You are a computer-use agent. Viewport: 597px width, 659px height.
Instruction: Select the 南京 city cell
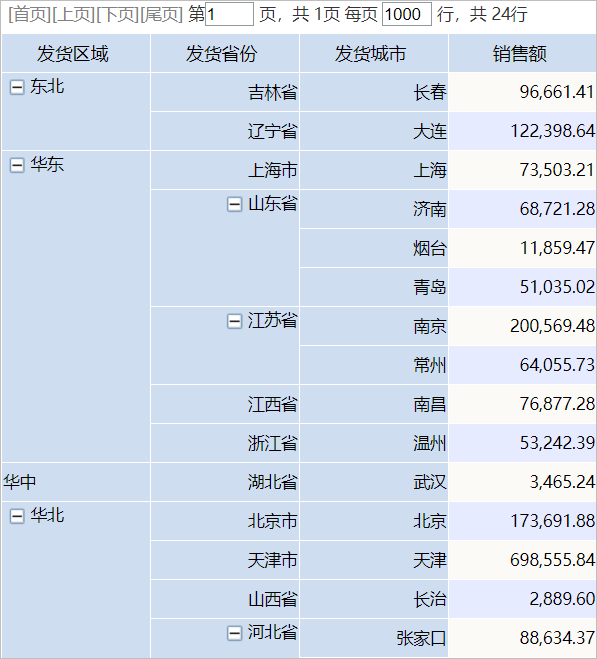click(x=374, y=326)
